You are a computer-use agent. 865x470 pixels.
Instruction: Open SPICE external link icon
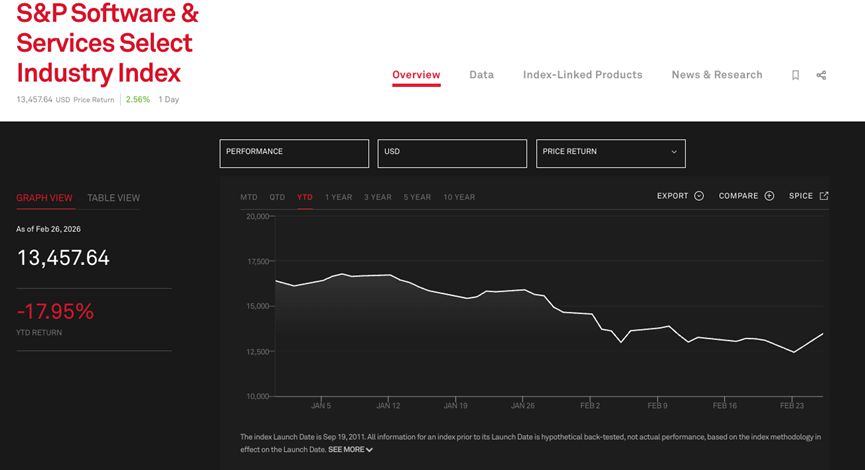[824, 196]
